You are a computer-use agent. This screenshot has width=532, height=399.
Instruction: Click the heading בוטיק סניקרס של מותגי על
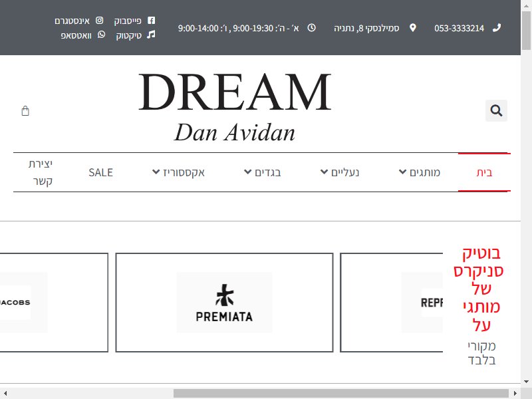(x=479, y=289)
